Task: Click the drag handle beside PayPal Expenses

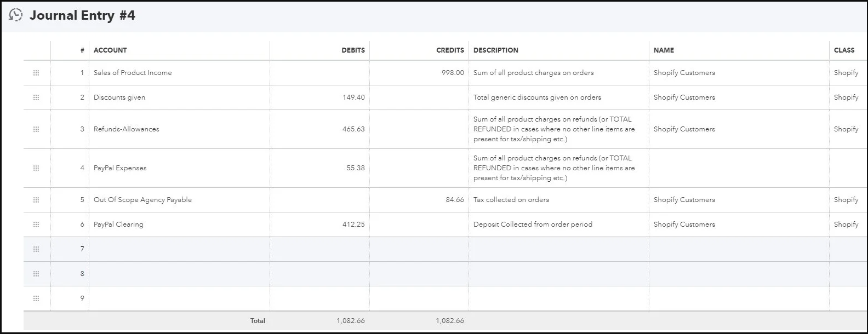Action: pos(36,168)
